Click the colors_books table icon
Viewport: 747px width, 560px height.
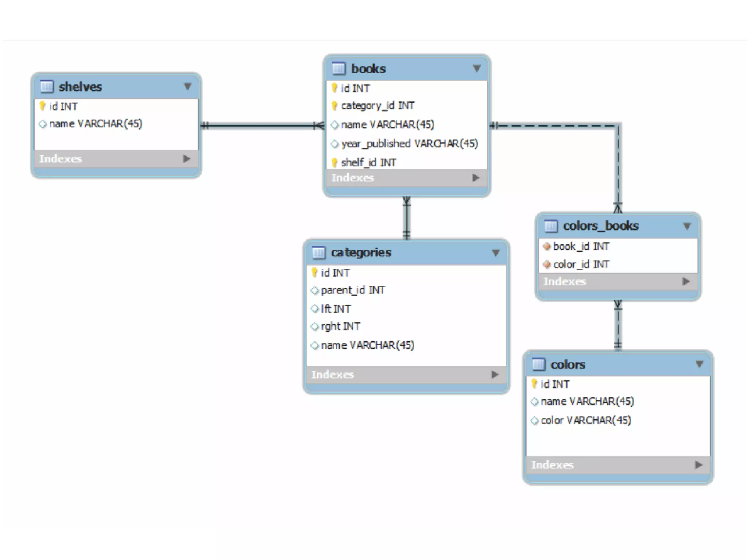pyautogui.click(x=551, y=226)
